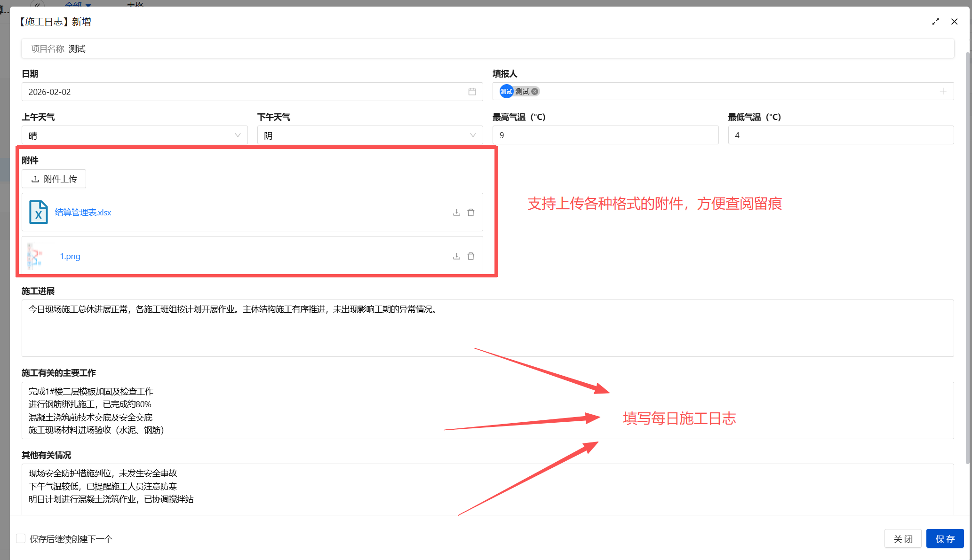Click the 附件上传 button

pyautogui.click(x=54, y=179)
